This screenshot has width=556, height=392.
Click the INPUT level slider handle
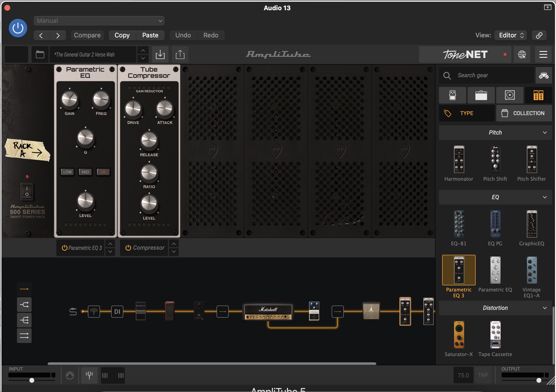[32, 380]
